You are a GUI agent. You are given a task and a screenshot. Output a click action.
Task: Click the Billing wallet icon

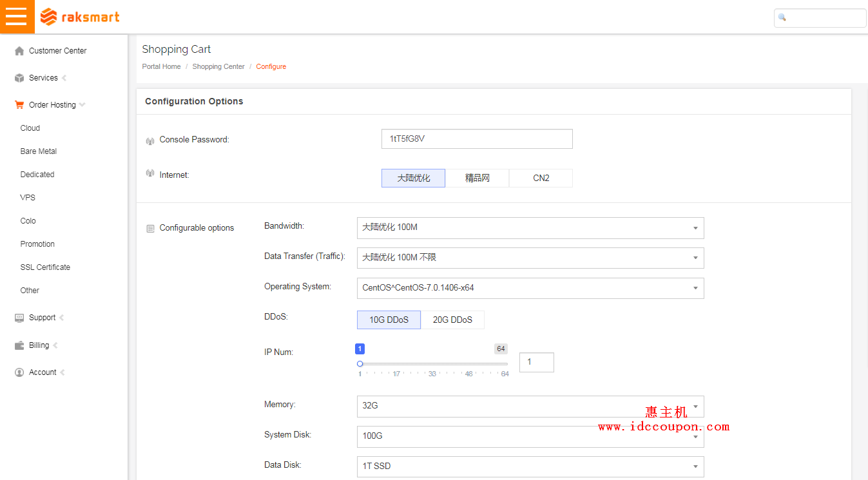tap(19, 345)
